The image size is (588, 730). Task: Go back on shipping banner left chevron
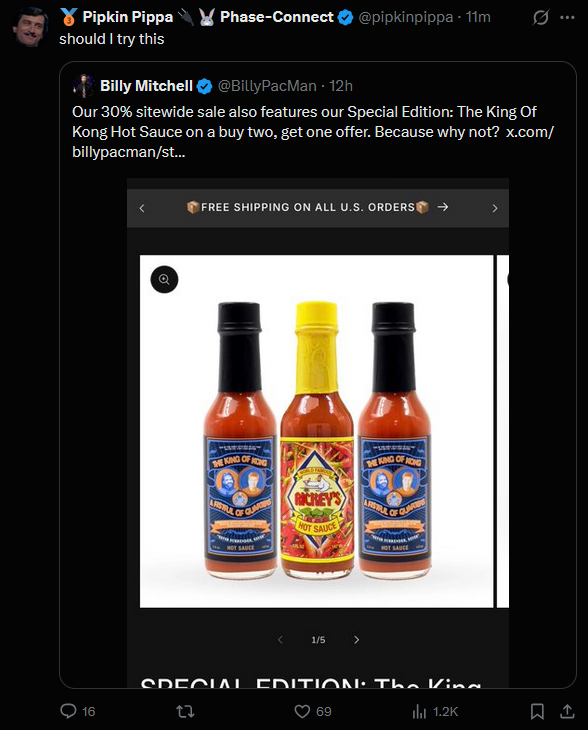(142, 208)
